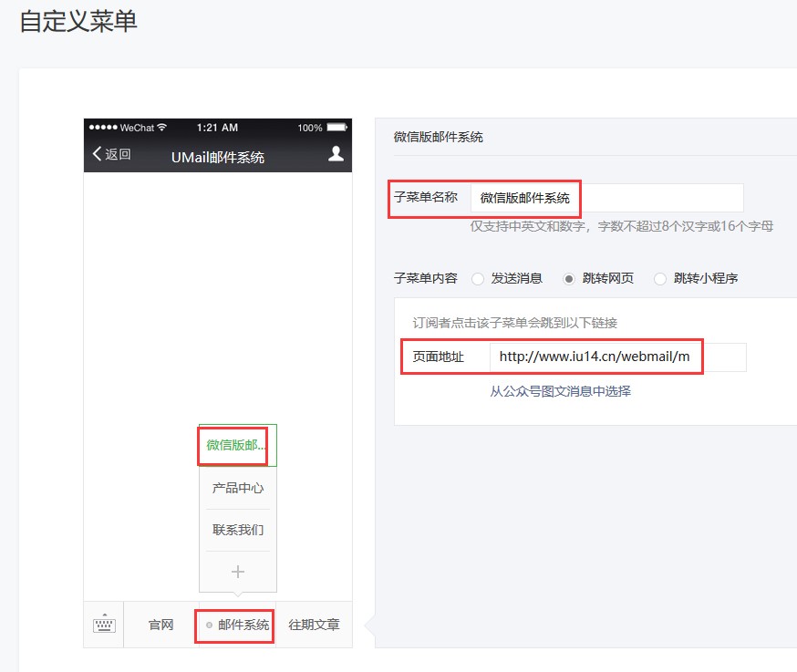
Task: Select the 联系我们 submenu item
Action: 238,530
